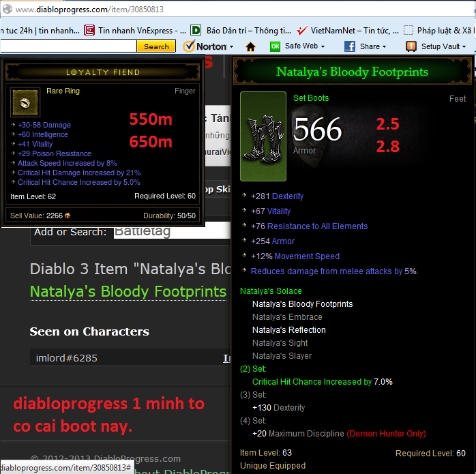Click the Unique Equipped label
Image resolution: width=476 pixels, height=474 pixels.
point(273,466)
